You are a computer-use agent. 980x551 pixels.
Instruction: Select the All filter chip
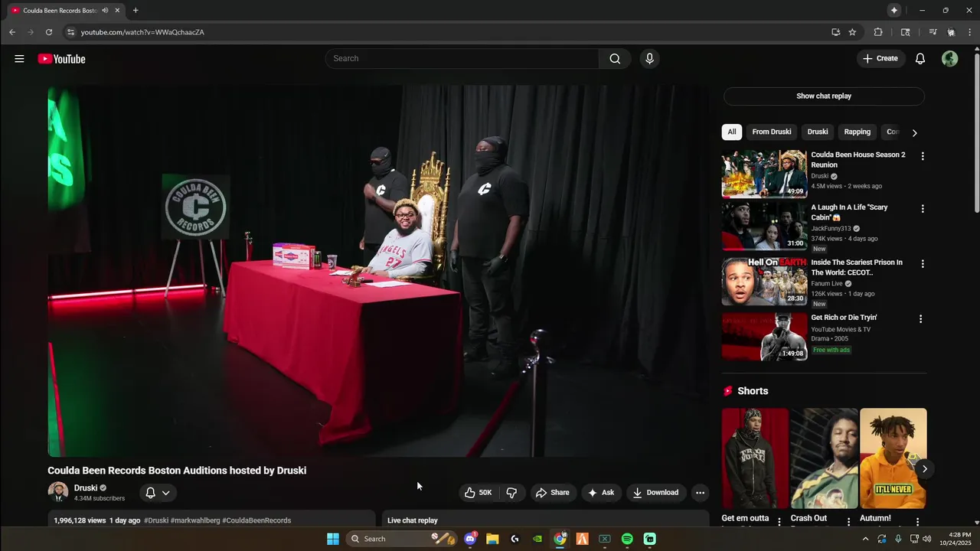click(732, 132)
